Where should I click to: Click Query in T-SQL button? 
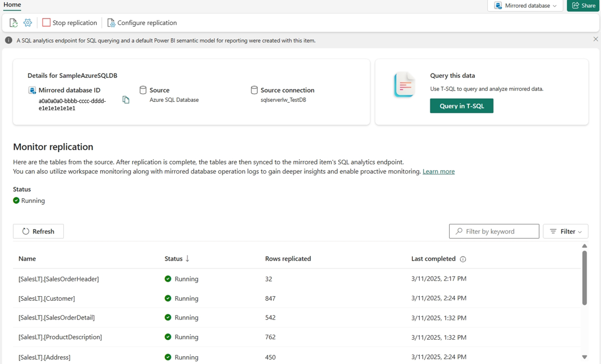pyautogui.click(x=461, y=106)
